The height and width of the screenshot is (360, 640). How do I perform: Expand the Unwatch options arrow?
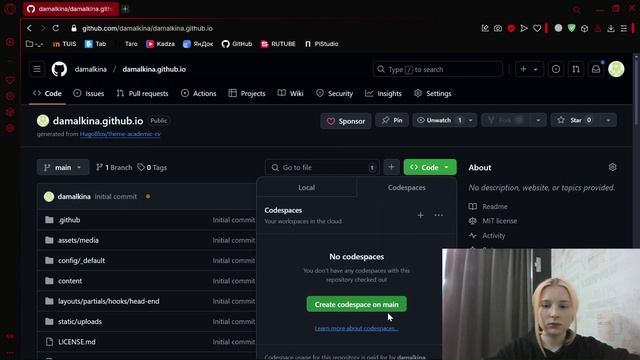point(470,120)
